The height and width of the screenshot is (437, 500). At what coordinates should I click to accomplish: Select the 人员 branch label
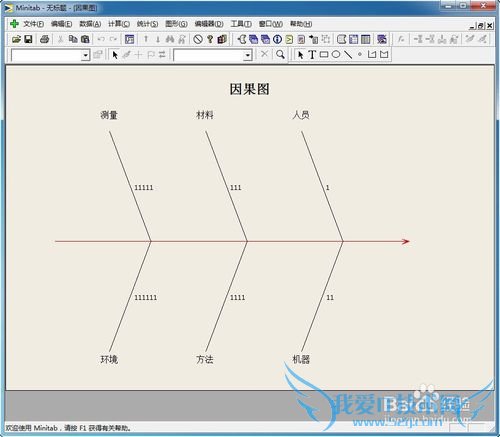pyautogui.click(x=301, y=115)
